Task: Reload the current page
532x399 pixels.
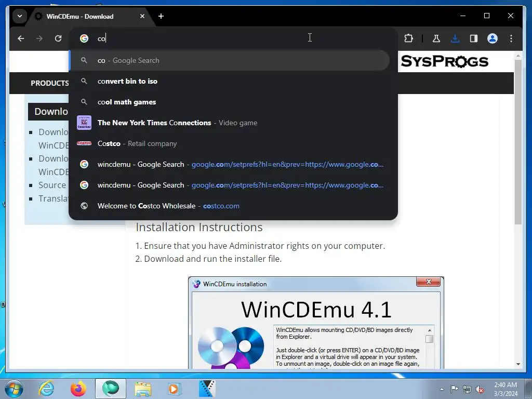Action: point(58,38)
